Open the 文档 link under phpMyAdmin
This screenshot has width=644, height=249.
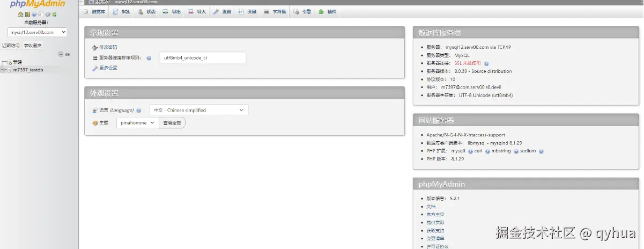click(x=431, y=206)
